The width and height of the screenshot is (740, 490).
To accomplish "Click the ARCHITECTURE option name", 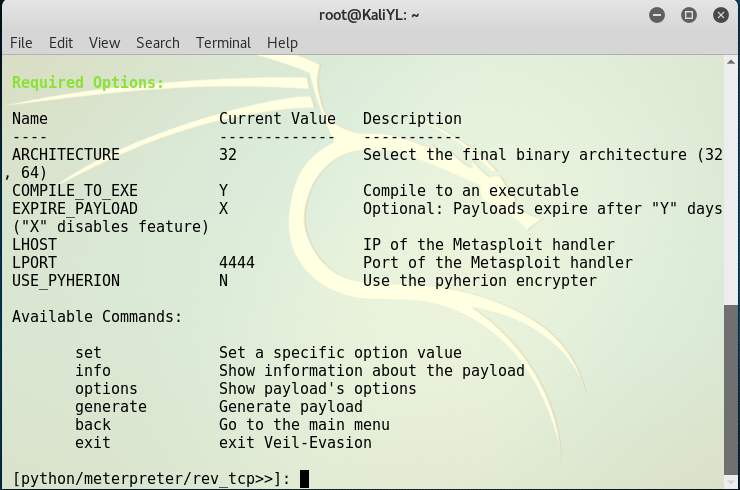I will coord(66,154).
